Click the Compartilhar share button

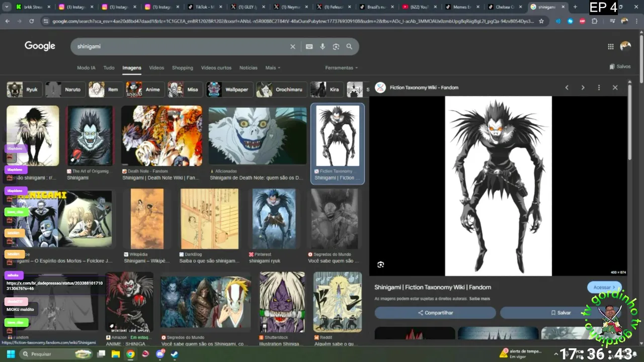435,313
